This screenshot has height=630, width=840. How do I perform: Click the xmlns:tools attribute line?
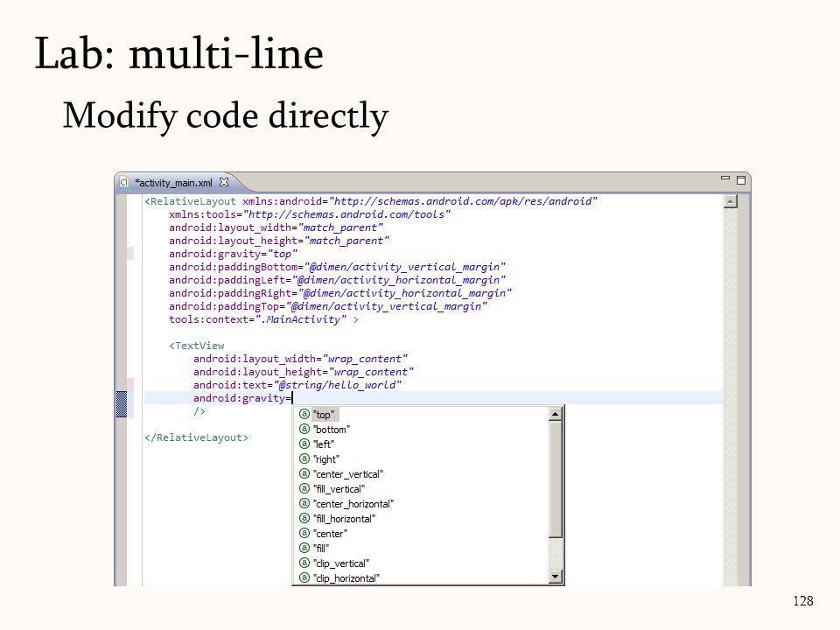[310, 214]
